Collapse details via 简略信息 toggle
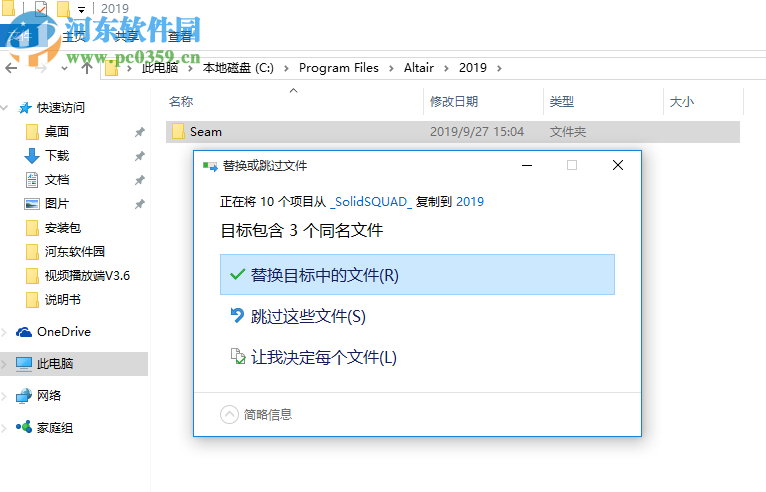The width and height of the screenshot is (766, 492). tap(256, 414)
